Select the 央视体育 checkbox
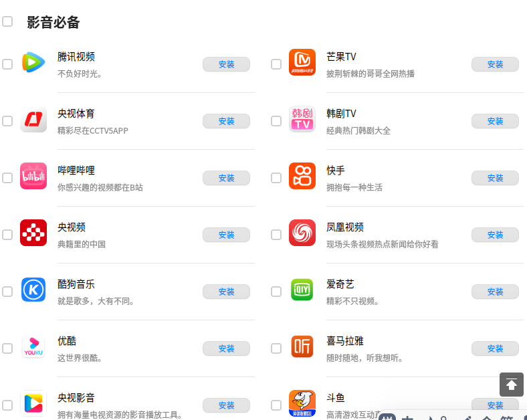This screenshot has height=420, width=527. (7, 121)
